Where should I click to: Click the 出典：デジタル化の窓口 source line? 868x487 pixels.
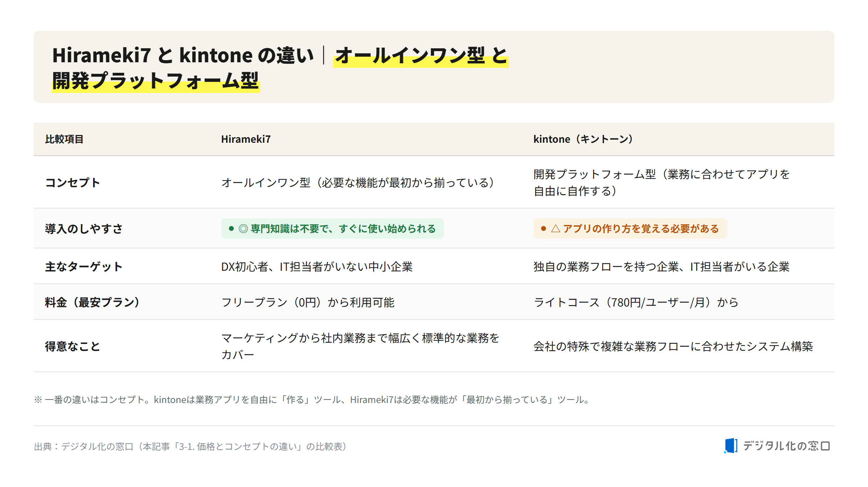[191, 446]
